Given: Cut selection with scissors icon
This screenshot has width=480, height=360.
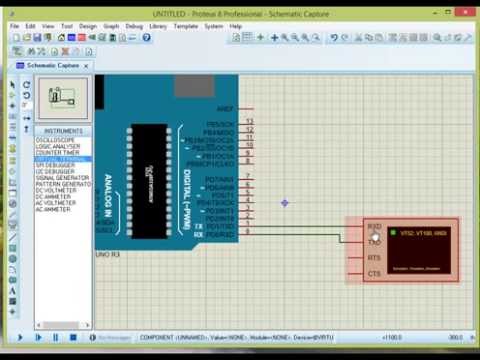Looking at the screenshot, I should (358, 38).
